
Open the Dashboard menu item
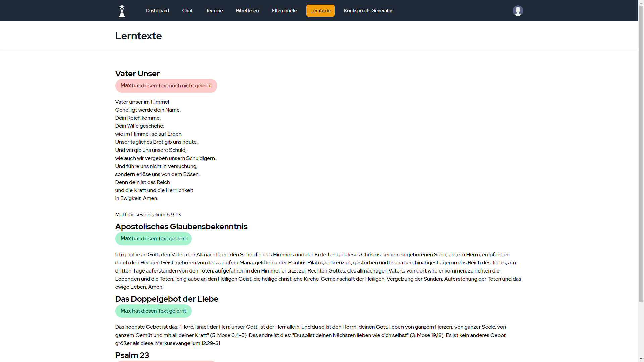click(157, 11)
